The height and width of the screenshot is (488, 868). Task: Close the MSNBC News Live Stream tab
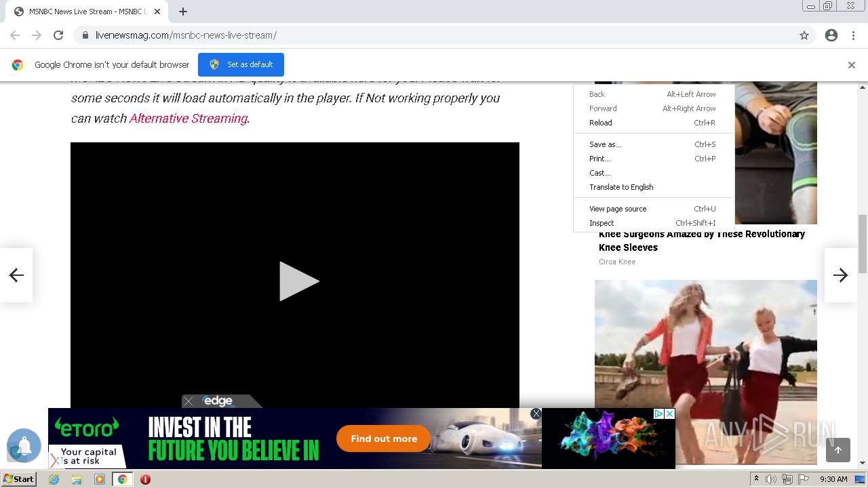[157, 12]
